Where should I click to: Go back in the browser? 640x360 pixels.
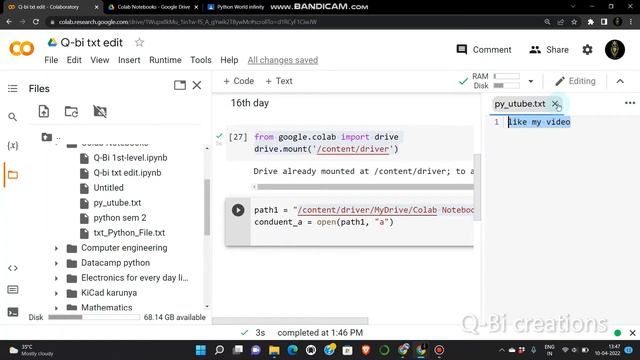tap(9, 22)
